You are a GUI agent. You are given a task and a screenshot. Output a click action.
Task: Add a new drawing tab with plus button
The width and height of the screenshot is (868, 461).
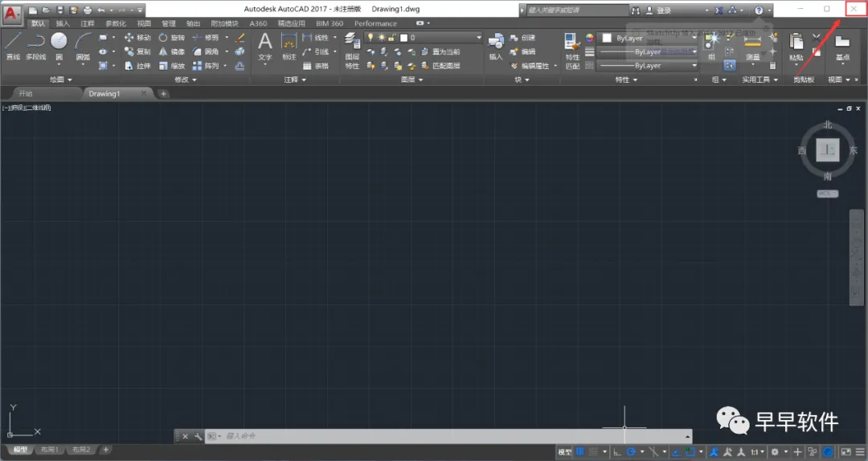163,93
